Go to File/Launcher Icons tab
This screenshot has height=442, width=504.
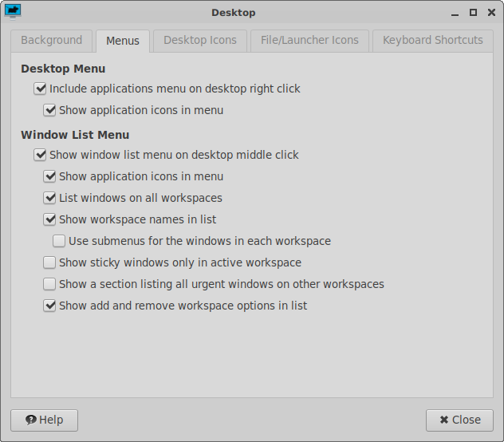pos(309,41)
